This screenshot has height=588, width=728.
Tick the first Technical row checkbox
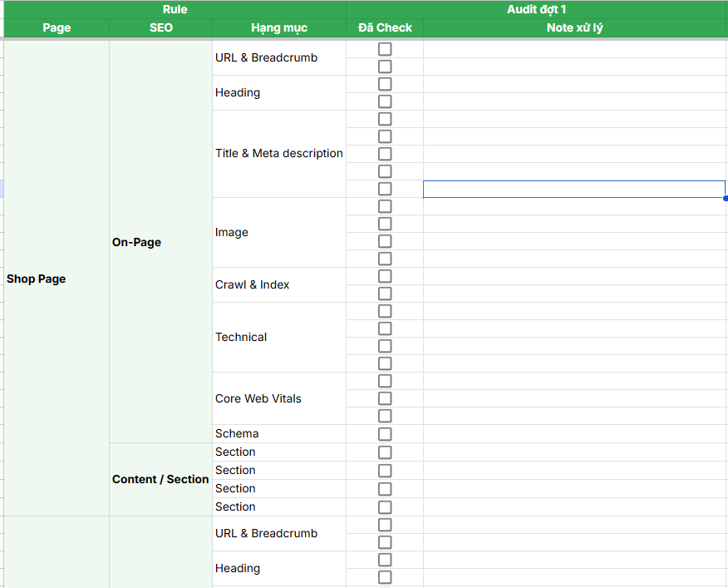pyautogui.click(x=385, y=311)
